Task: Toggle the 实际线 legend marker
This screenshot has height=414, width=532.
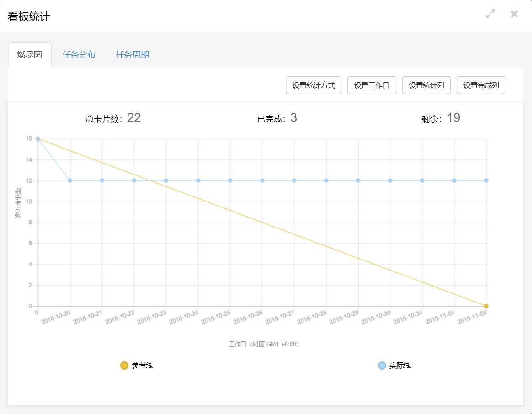Action: click(x=382, y=366)
